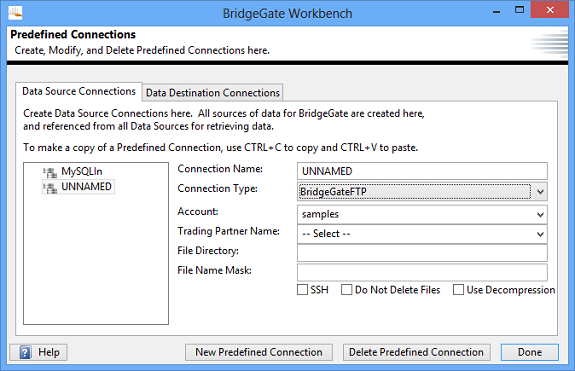Click into the File Directory input field

422,253
